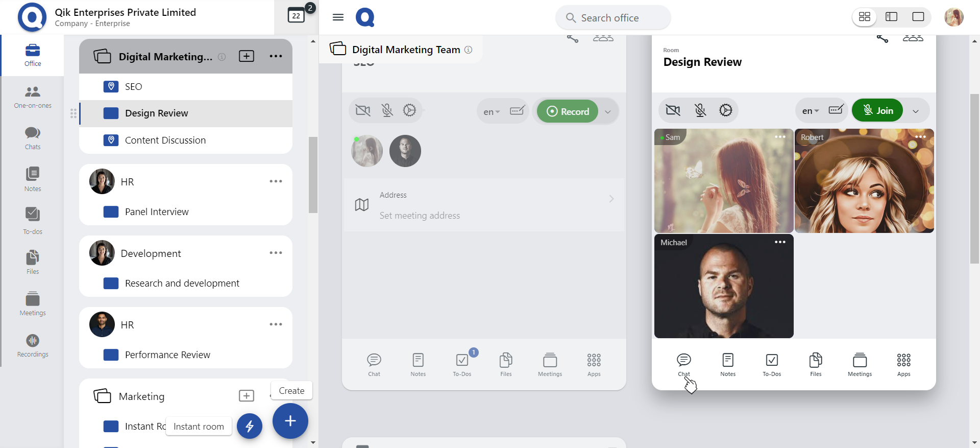Start recording in the SEO room
The image size is (980, 448).
tap(568, 111)
